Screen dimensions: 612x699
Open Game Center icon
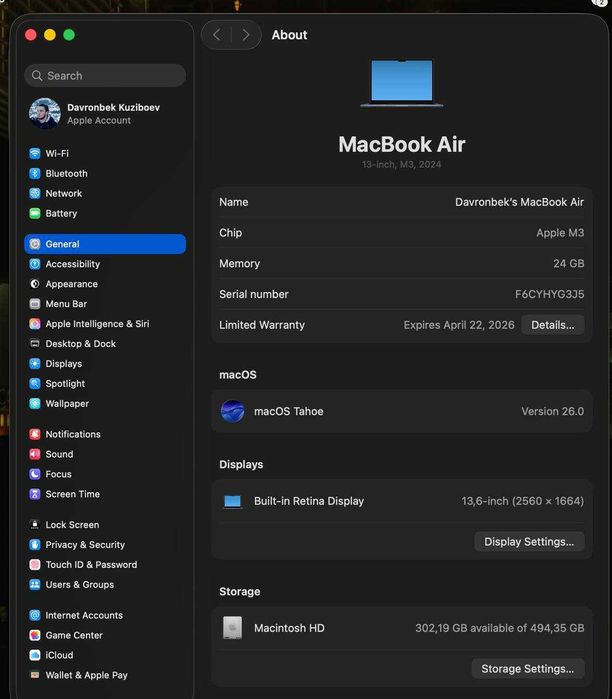click(x=35, y=635)
